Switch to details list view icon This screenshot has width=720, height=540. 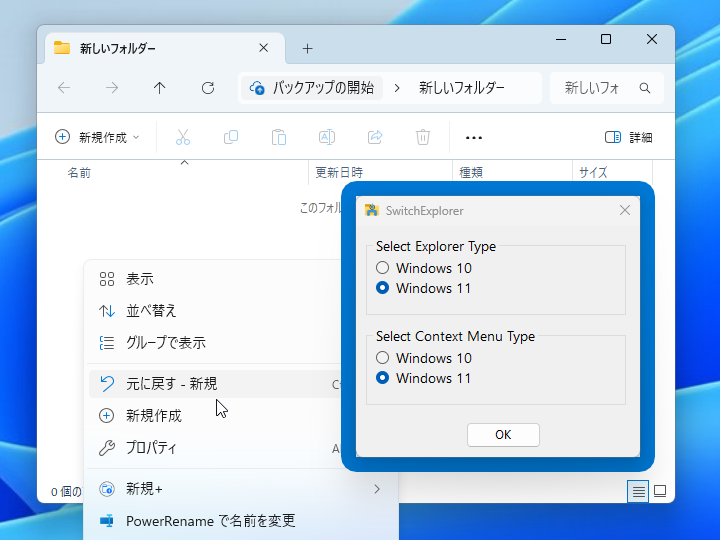click(x=638, y=491)
